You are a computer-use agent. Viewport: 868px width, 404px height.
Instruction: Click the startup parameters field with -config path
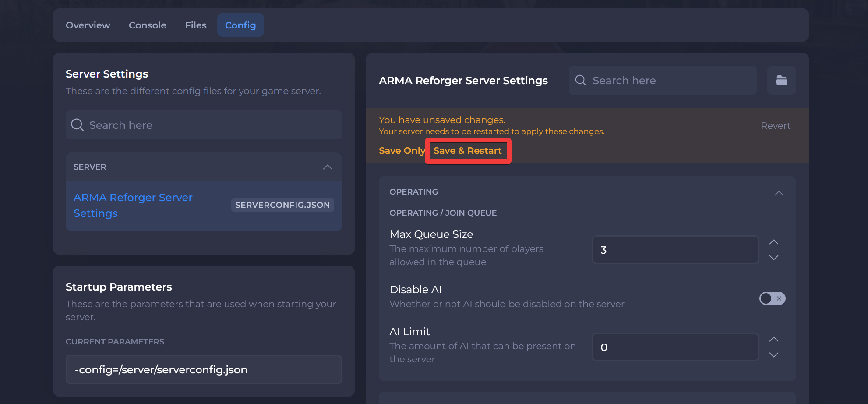[x=204, y=369]
